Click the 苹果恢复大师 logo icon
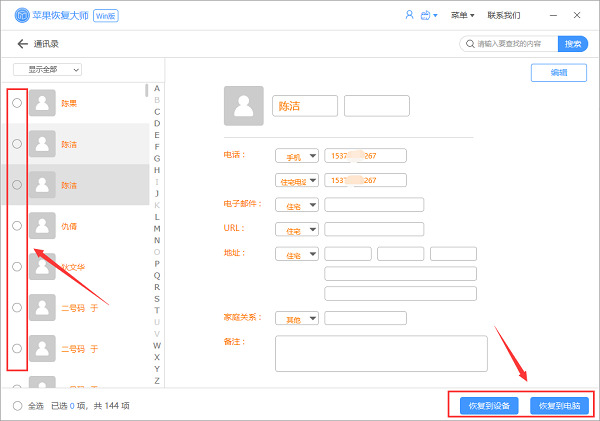Image resolution: width=600 pixels, height=421 pixels. pos(22,15)
